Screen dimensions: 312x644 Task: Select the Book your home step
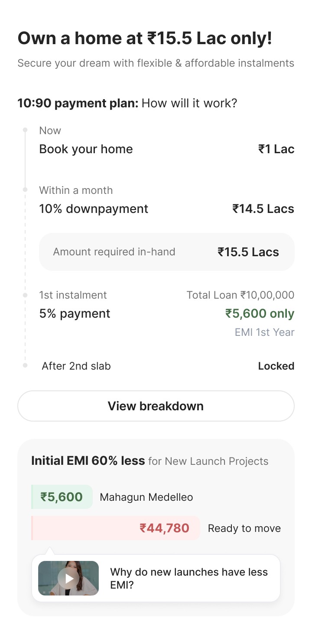(86, 149)
